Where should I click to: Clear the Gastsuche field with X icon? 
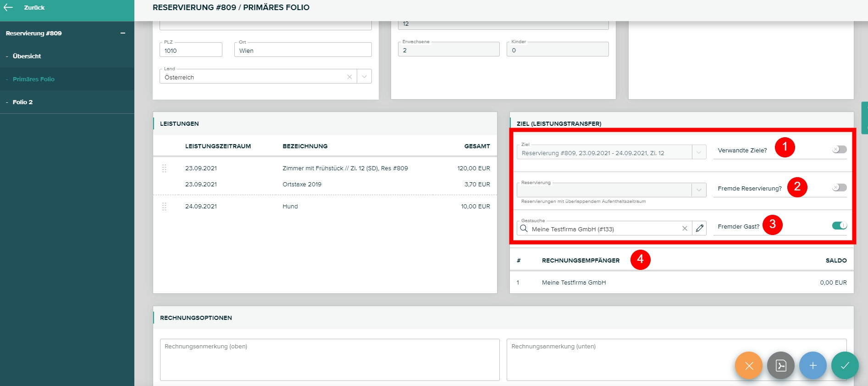(685, 228)
